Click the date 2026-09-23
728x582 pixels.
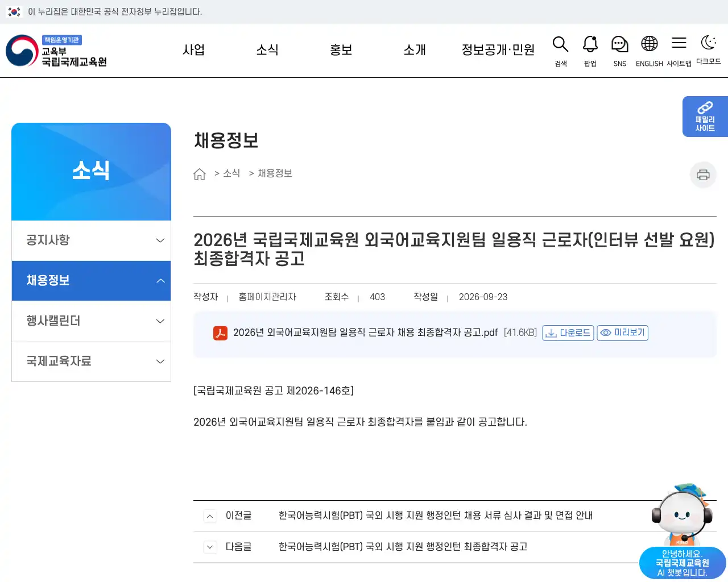[483, 297]
